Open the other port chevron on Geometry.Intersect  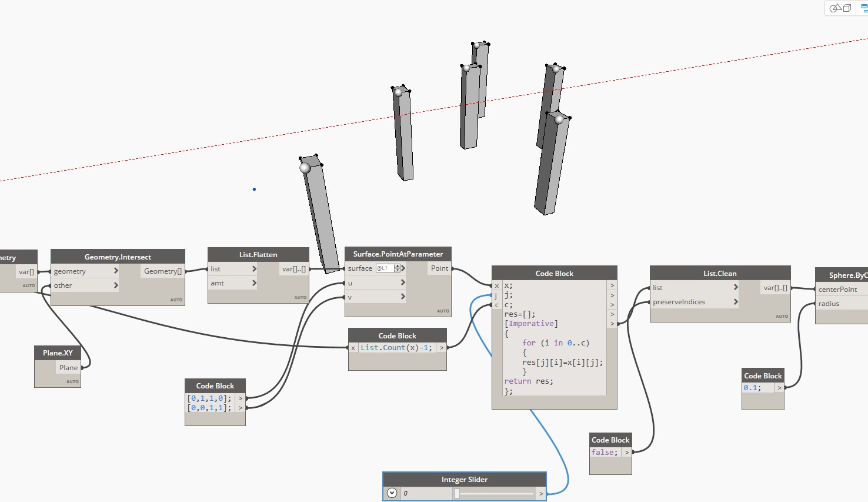[x=116, y=285]
